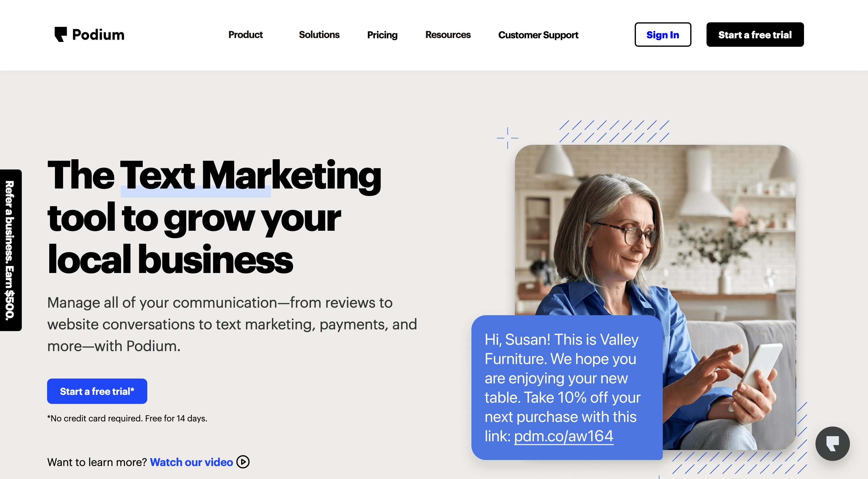Expand the Solutions menu
Viewport: 868px width, 479px height.
click(319, 35)
